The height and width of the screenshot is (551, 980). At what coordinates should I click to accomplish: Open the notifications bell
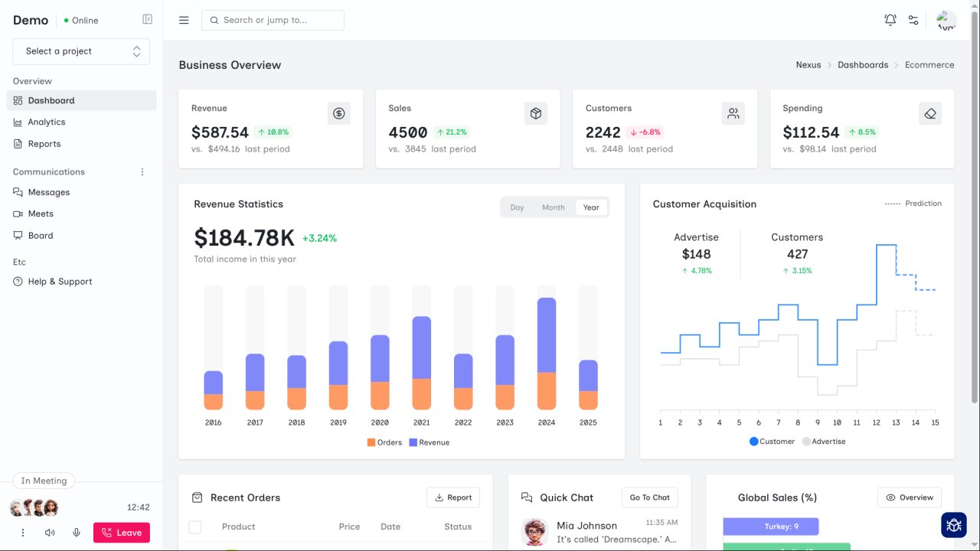pyautogui.click(x=890, y=20)
